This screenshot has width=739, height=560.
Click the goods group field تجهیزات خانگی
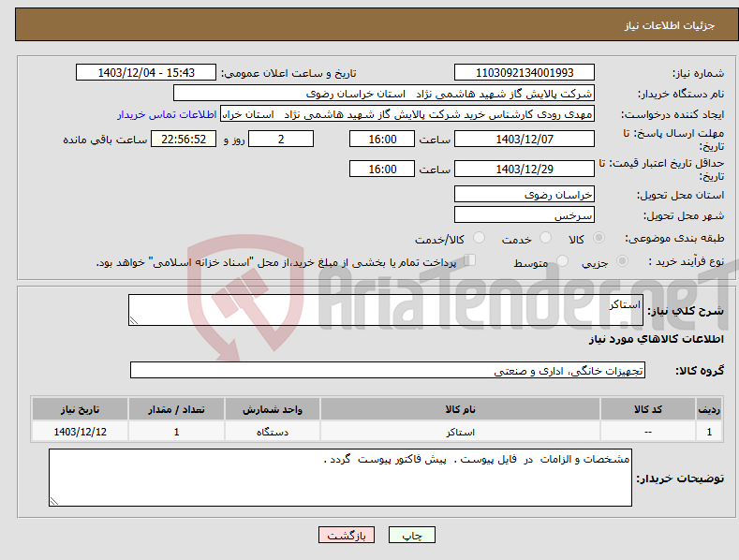click(388, 371)
